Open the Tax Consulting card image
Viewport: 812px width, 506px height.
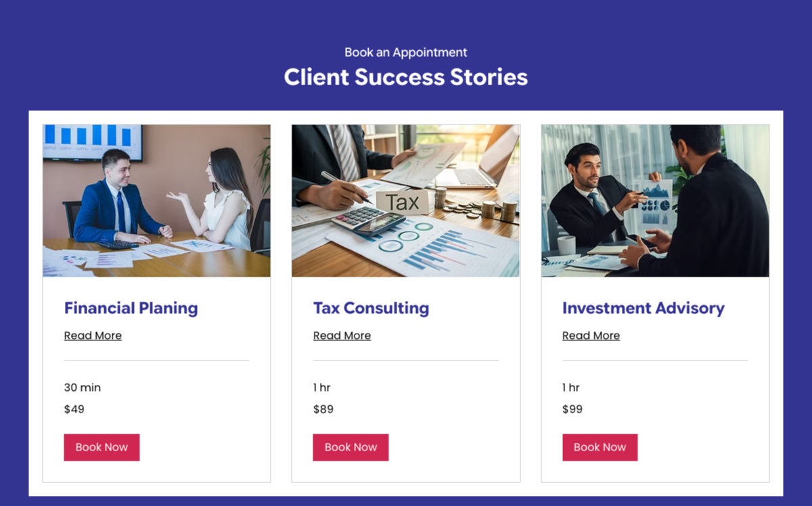406,201
